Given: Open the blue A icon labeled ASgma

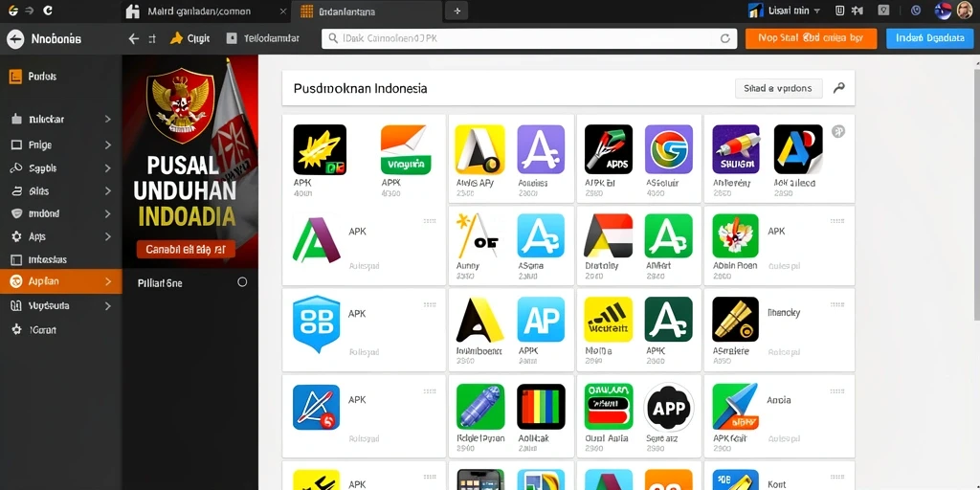Looking at the screenshot, I should click(541, 236).
